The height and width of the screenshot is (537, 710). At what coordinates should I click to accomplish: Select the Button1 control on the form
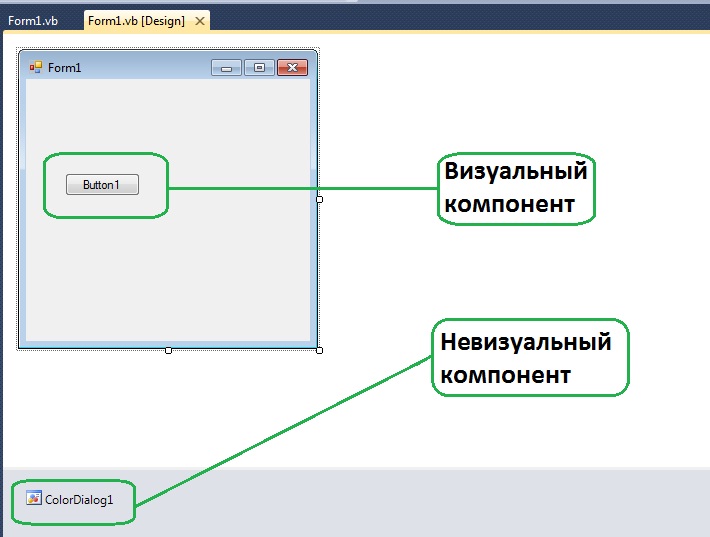point(102,185)
